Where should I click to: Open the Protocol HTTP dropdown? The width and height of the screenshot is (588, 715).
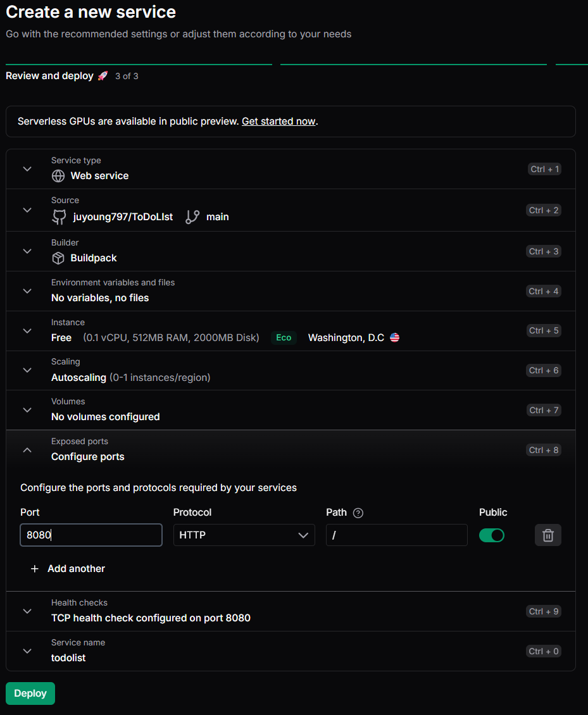244,535
